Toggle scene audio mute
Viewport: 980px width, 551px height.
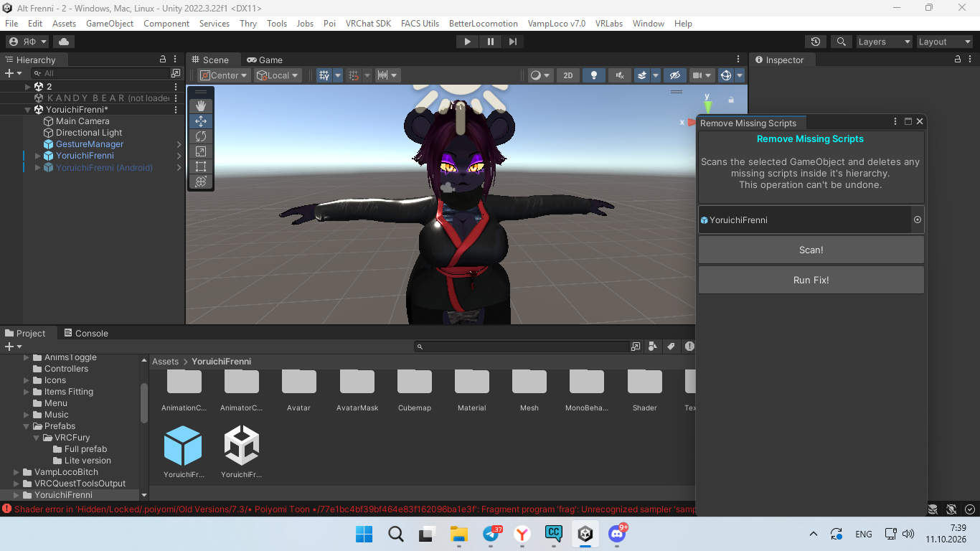click(x=619, y=75)
